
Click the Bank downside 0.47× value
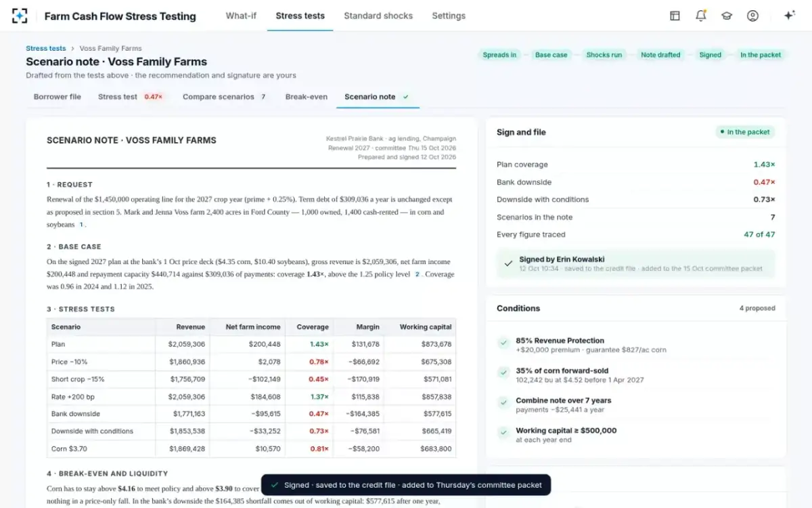[x=764, y=182]
